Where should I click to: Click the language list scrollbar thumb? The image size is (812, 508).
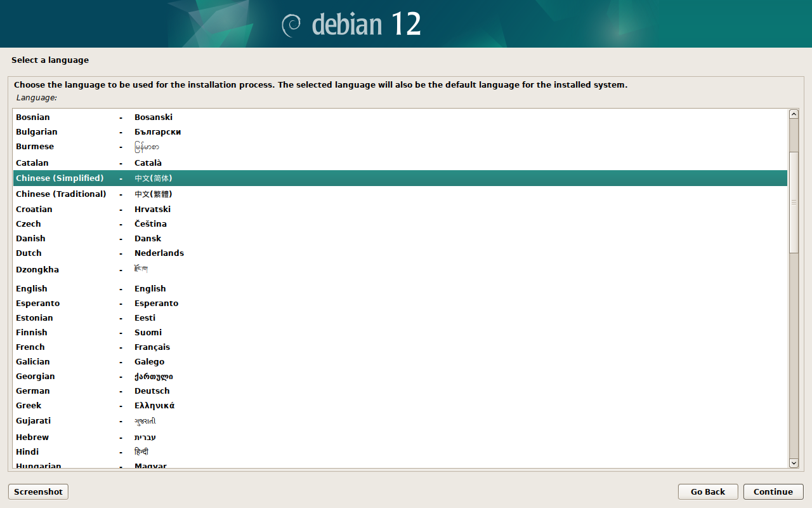pos(794,203)
